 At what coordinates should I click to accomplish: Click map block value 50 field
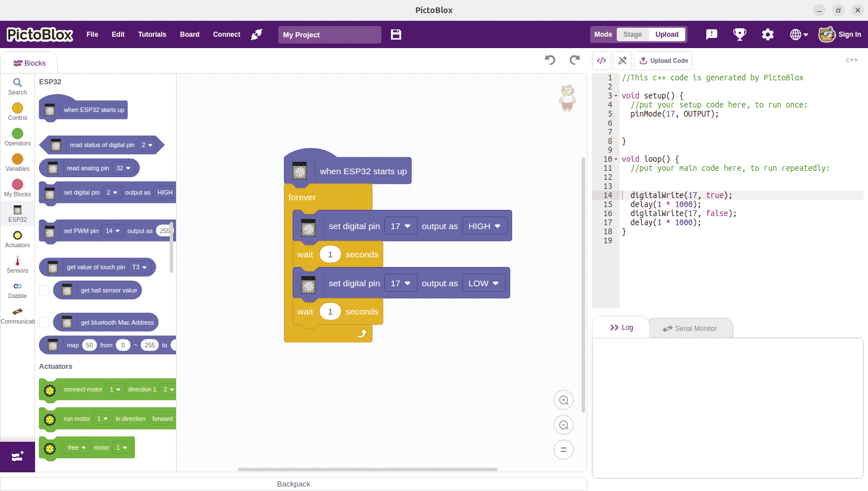click(x=89, y=345)
